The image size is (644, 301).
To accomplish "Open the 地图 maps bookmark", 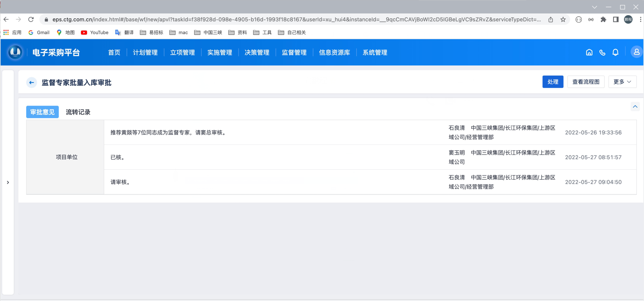I will click(66, 32).
